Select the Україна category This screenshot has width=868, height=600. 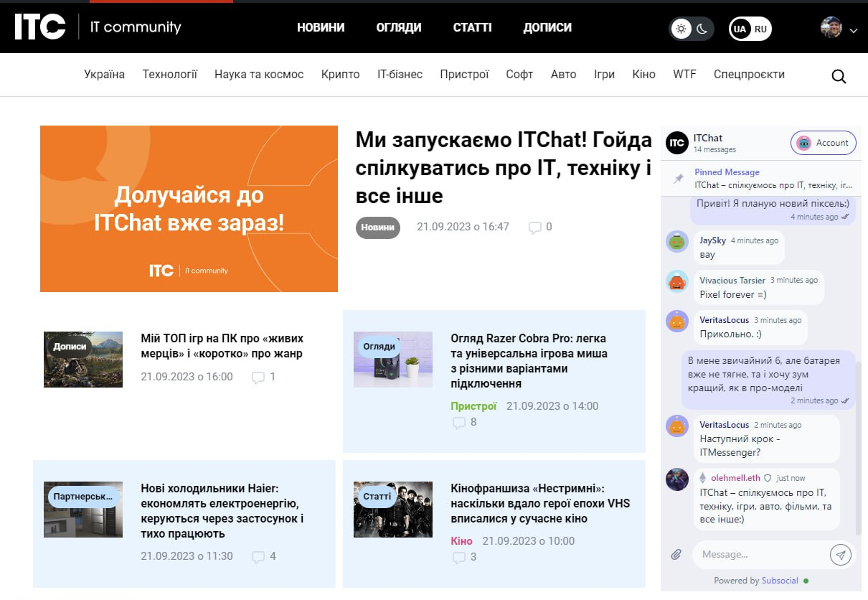[104, 75]
